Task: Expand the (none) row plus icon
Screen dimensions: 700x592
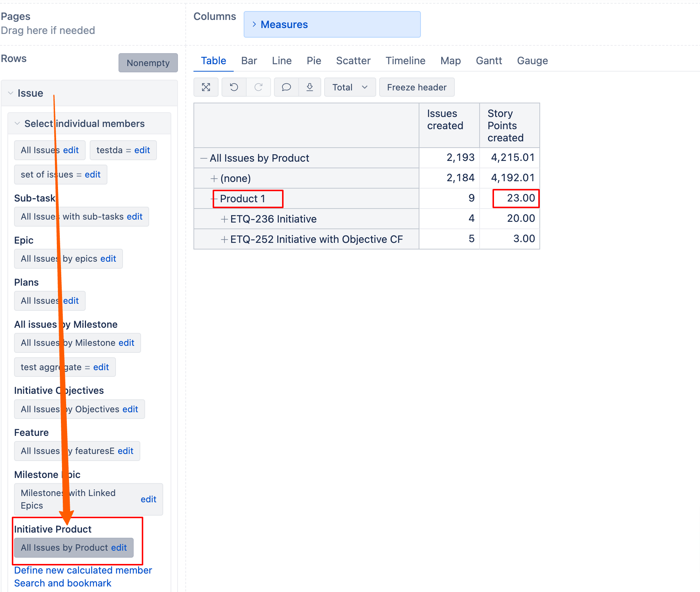Action: [x=214, y=179]
